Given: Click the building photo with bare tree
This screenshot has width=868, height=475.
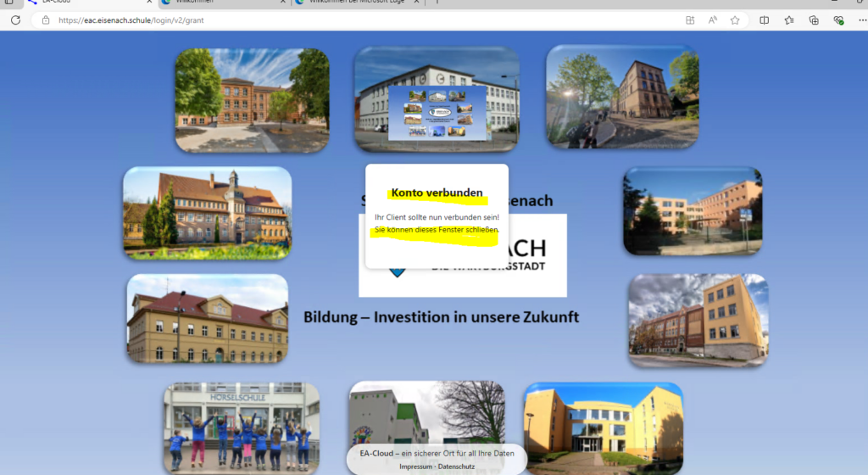Looking at the screenshot, I should [427, 412].
